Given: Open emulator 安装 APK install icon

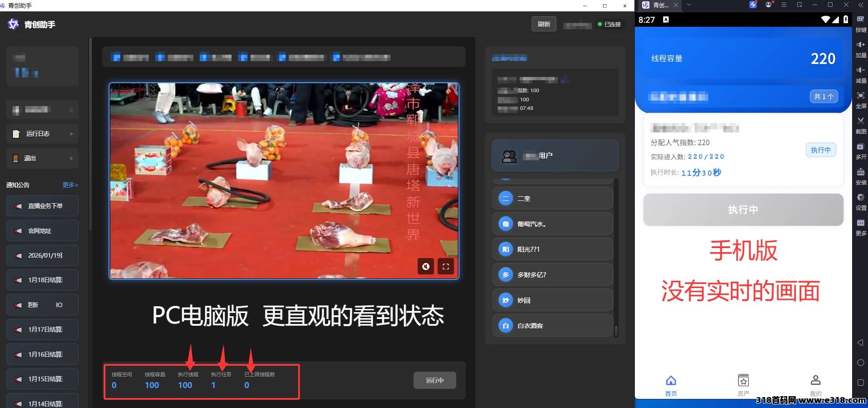Looking at the screenshot, I should [861, 172].
